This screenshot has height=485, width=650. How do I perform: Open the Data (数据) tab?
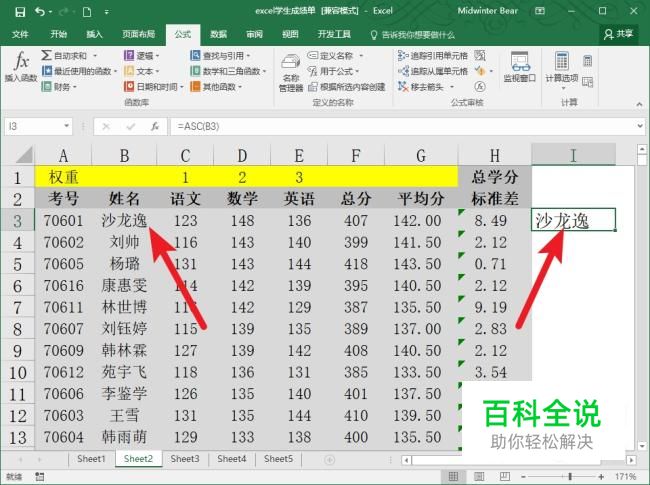[x=218, y=34]
